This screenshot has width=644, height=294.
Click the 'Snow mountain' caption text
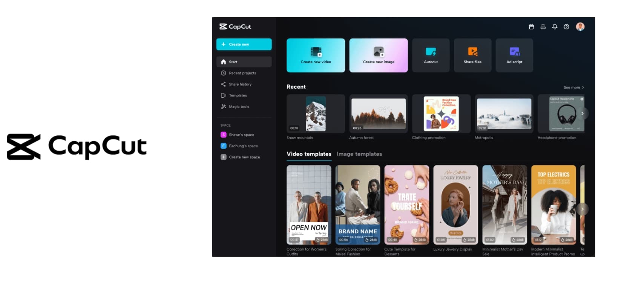(300, 138)
